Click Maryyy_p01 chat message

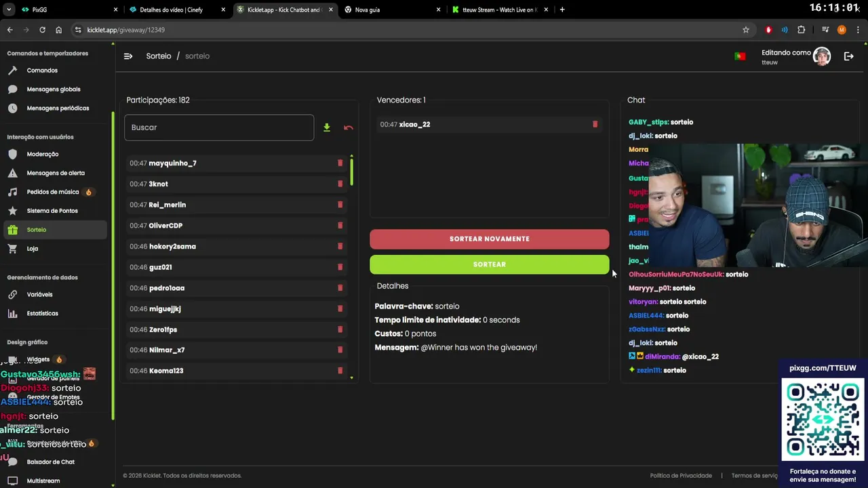coord(662,288)
